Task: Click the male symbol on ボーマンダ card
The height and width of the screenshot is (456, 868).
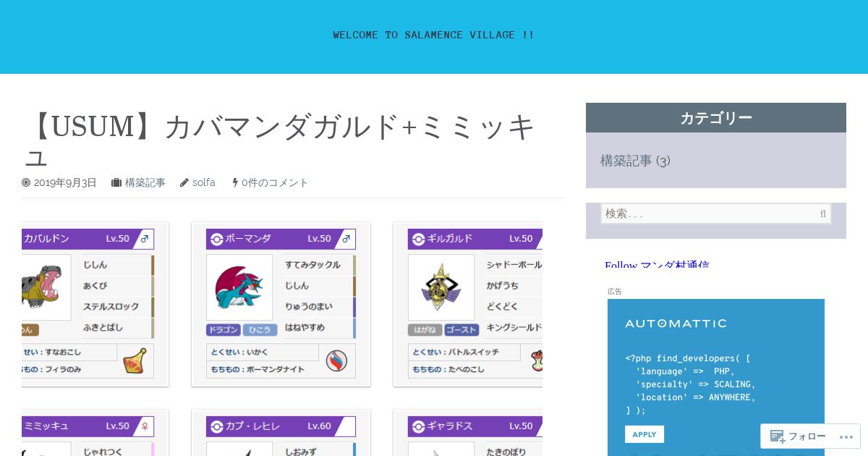Action: (346, 239)
